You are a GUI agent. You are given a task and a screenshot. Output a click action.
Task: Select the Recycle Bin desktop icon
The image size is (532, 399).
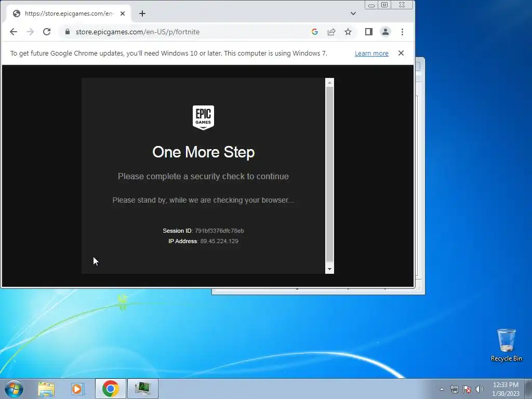(x=507, y=345)
